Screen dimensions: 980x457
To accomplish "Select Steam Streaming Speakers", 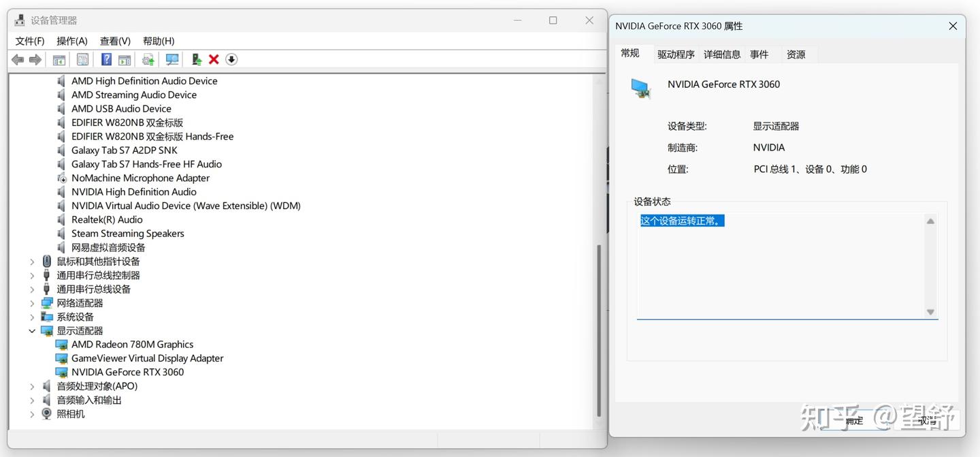I will [x=128, y=234].
